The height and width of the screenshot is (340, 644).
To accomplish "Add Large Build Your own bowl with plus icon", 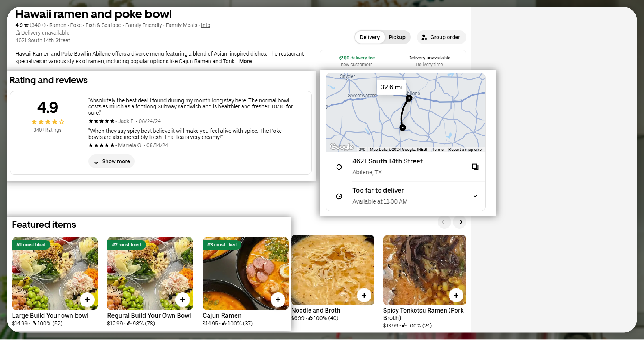I will tap(87, 300).
